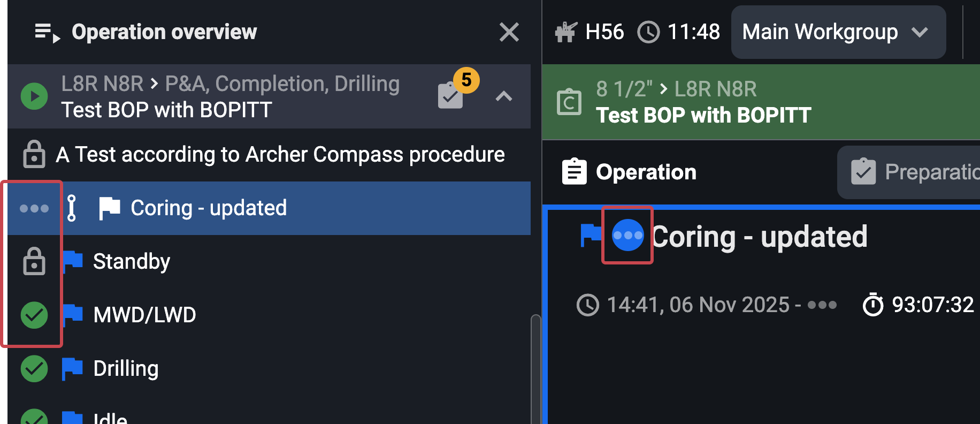Click the H56 rig icon
This screenshot has height=424, width=980.
coord(566,32)
